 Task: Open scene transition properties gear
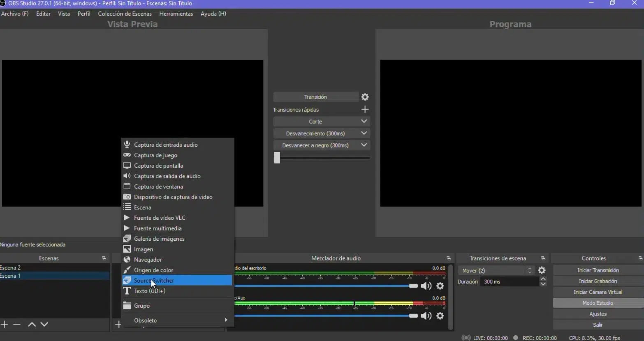pos(542,270)
